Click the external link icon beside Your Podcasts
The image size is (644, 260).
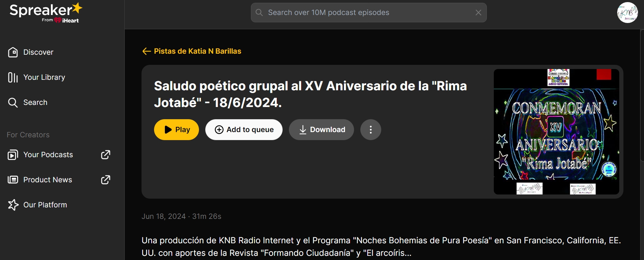106,155
